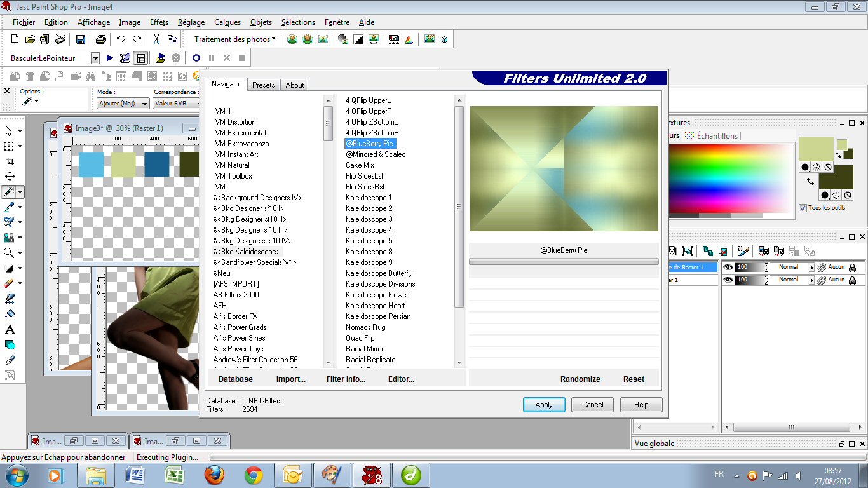Image resolution: width=868 pixels, height=488 pixels.
Task: Toggle visibility of bottom Raster 1 layer
Action: (728, 280)
